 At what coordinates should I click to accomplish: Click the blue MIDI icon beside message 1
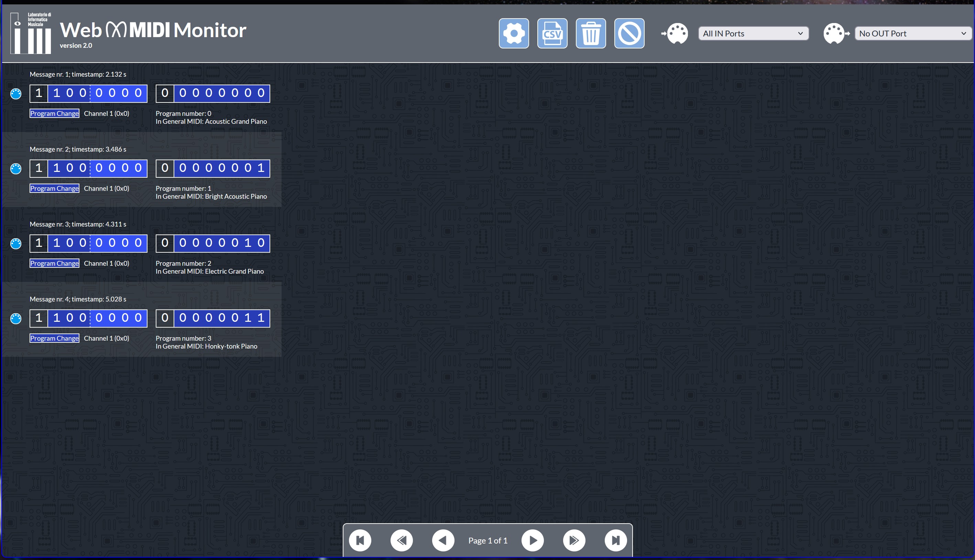[16, 94]
